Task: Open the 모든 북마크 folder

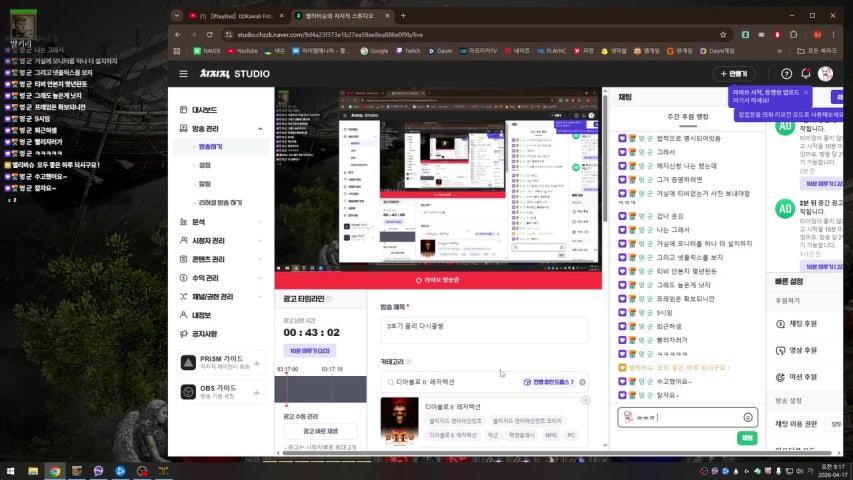Action: pyautogui.click(x=817, y=51)
